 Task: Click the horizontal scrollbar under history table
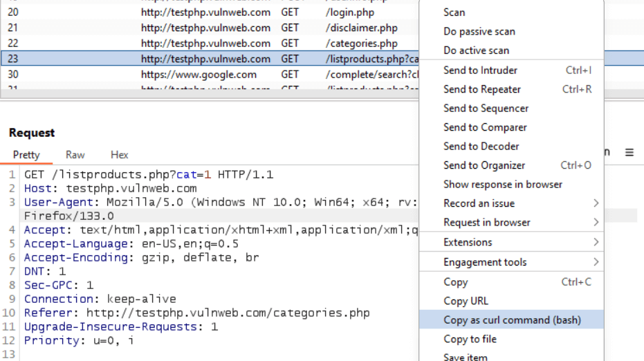(x=210, y=94)
